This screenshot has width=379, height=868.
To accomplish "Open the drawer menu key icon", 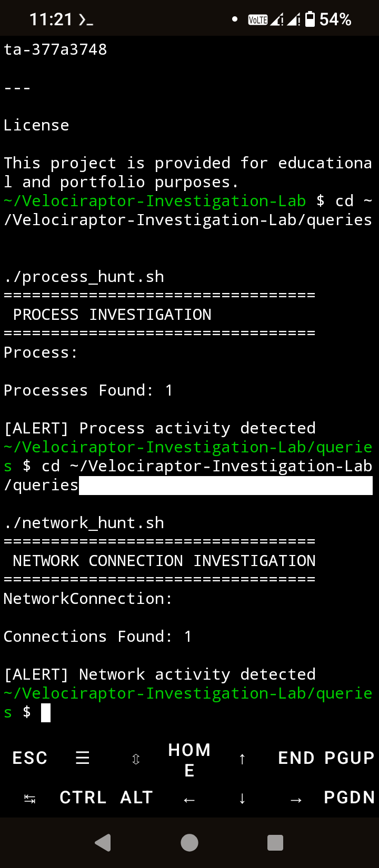I will pos(83,758).
